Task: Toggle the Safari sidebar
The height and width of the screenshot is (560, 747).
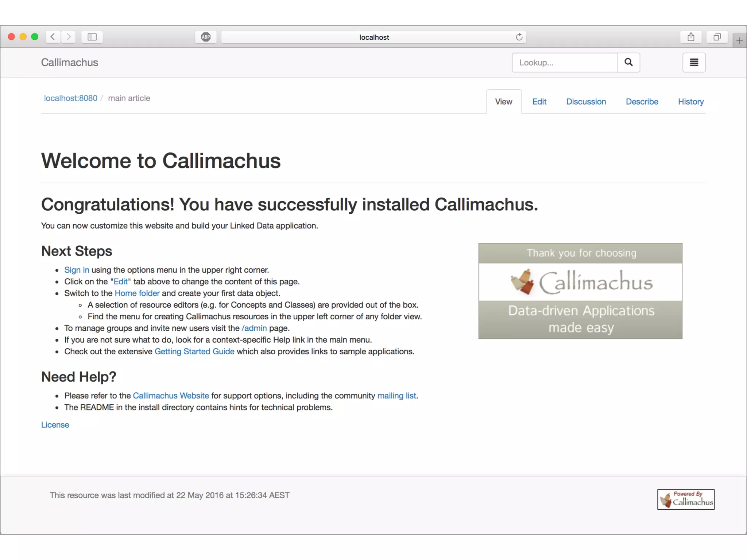Action: pyautogui.click(x=92, y=37)
